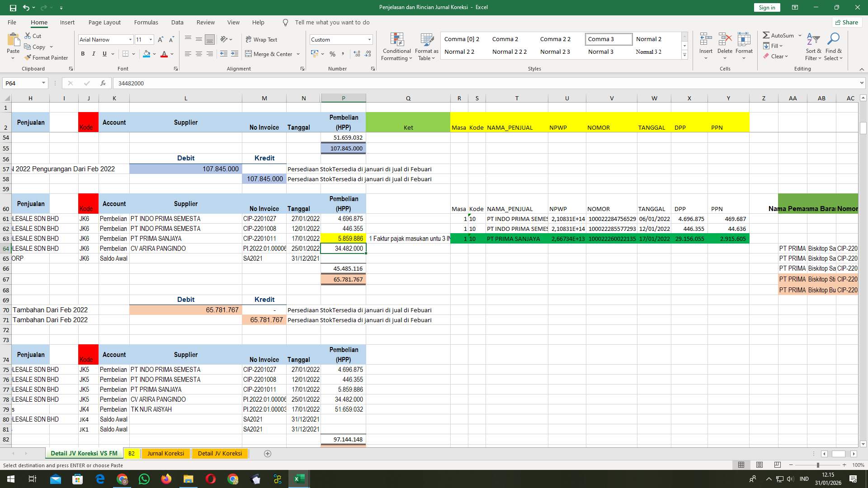Open the font name dropdown
Screen dimensions: 868x488
coord(130,39)
